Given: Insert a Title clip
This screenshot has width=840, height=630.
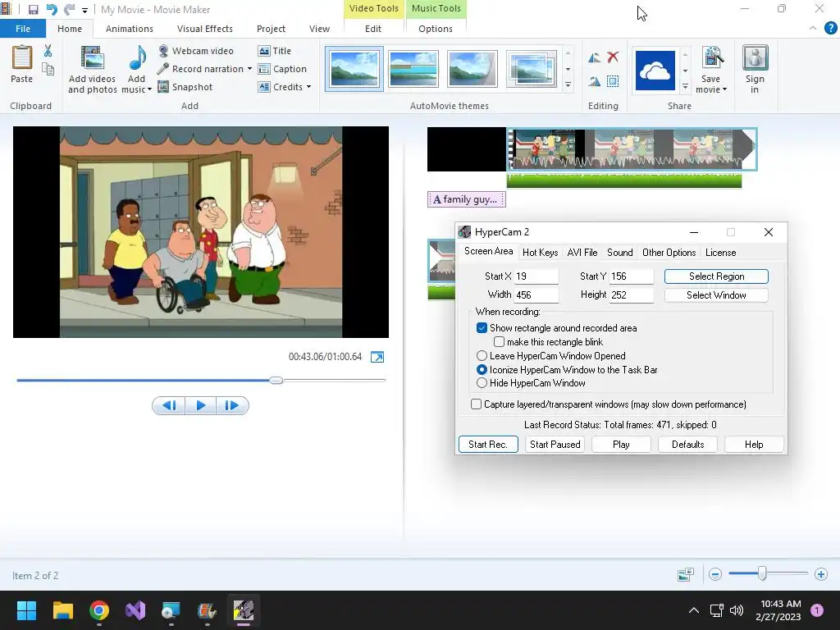Looking at the screenshot, I should click(x=275, y=51).
